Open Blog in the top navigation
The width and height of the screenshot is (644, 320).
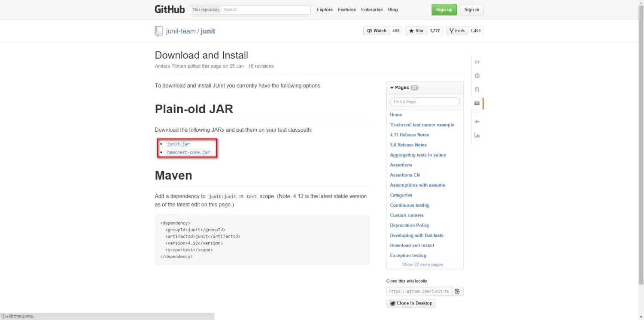point(393,9)
